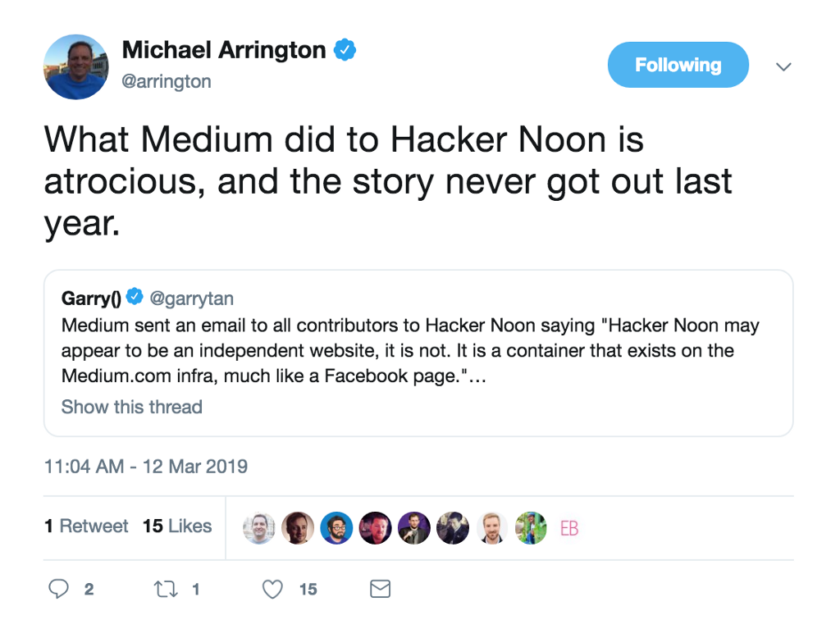Click the first liker's avatar
The image size is (840, 638).
tap(259, 528)
